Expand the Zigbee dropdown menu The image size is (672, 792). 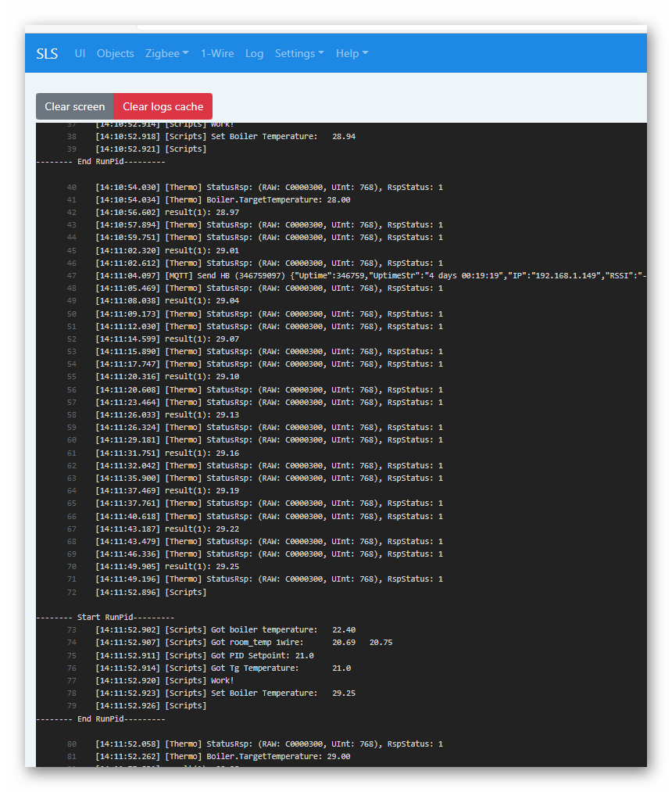(166, 53)
